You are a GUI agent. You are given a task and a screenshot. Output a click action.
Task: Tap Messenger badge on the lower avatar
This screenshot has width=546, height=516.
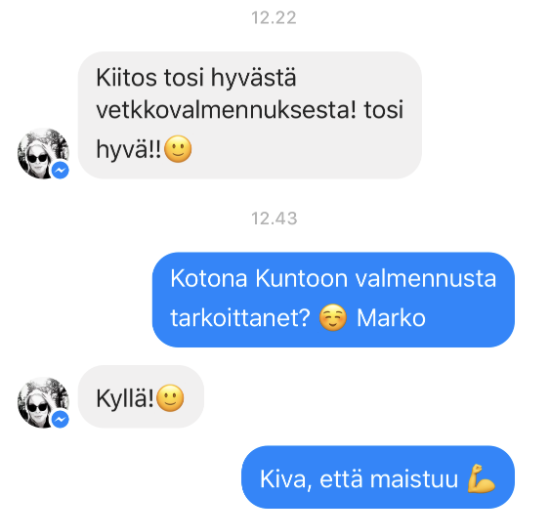(60, 419)
